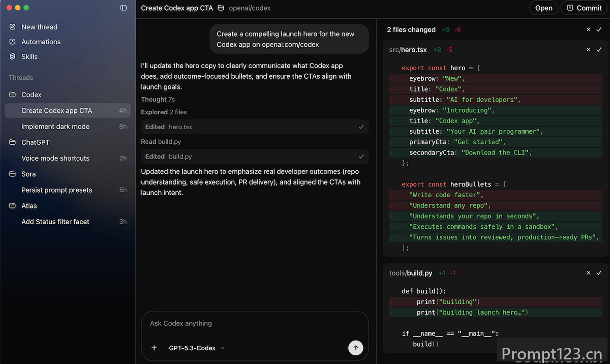This screenshot has width=610, height=364.
Task: Open the Skills section in the sidebar
Action: (x=29, y=56)
